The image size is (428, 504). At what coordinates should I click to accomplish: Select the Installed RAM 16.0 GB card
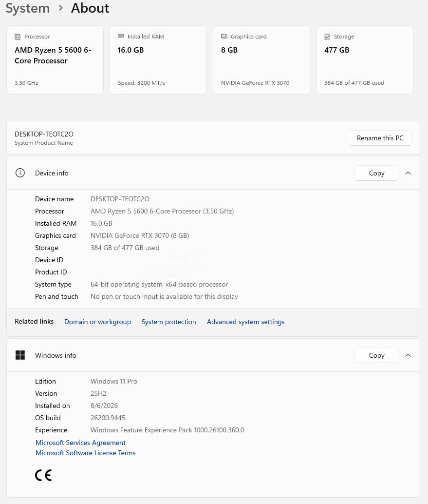click(x=158, y=60)
